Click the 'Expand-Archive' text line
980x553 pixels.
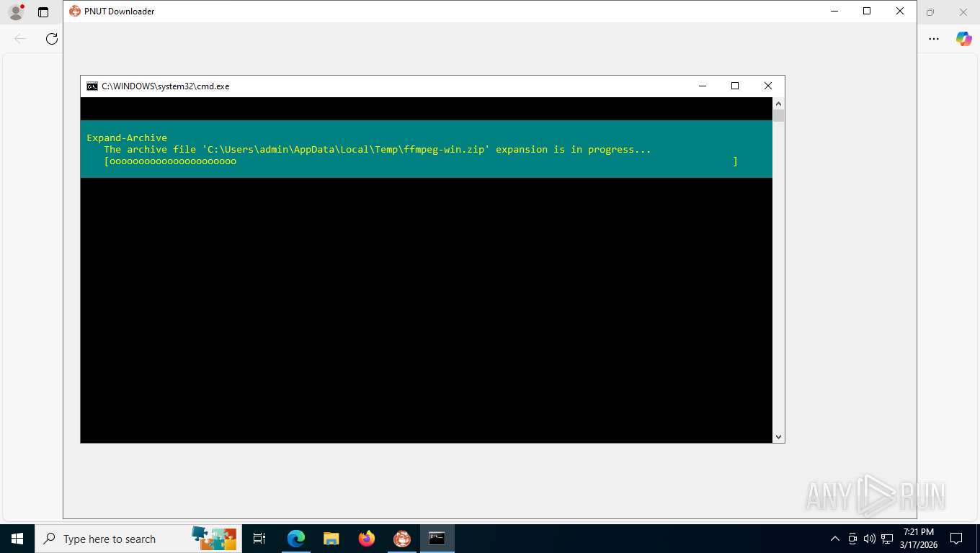coord(127,138)
